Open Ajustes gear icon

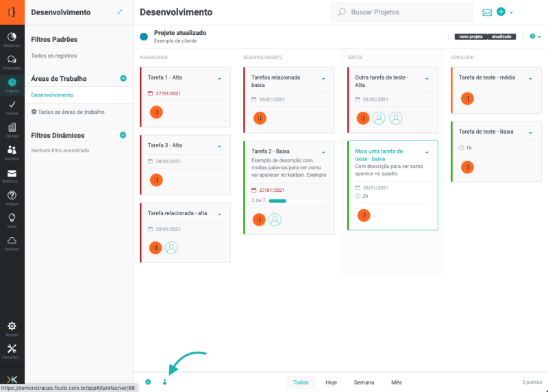(12, 327)
